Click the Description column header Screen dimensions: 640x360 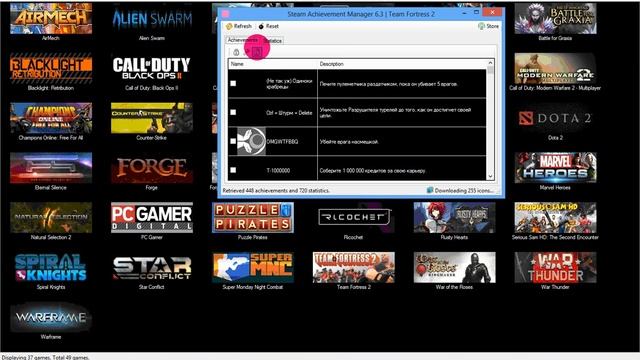click(x=402, y=64)
